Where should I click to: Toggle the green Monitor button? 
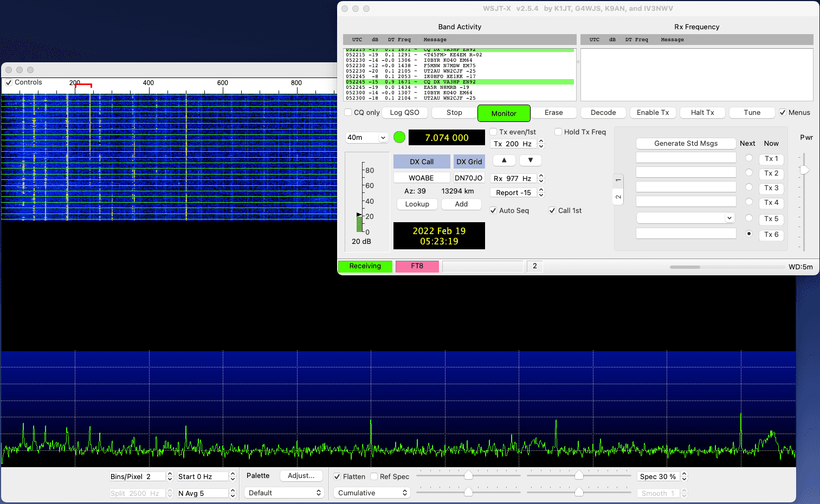(x=504, y=113)
